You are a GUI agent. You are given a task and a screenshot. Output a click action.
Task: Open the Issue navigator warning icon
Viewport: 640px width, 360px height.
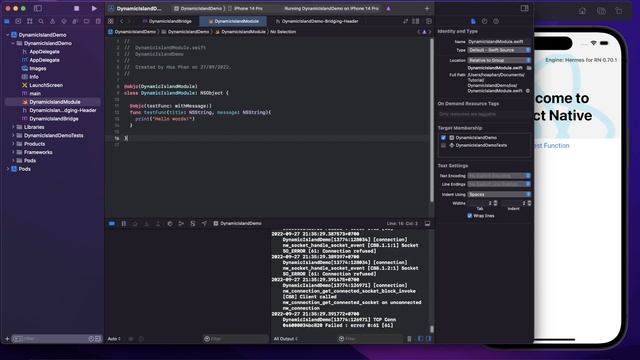pyautogui.click(x=52, y=21)
